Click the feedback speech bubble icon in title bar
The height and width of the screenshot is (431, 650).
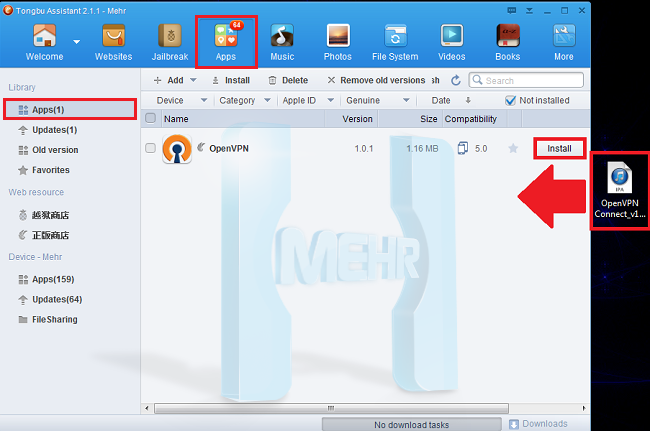click(512, 10)
